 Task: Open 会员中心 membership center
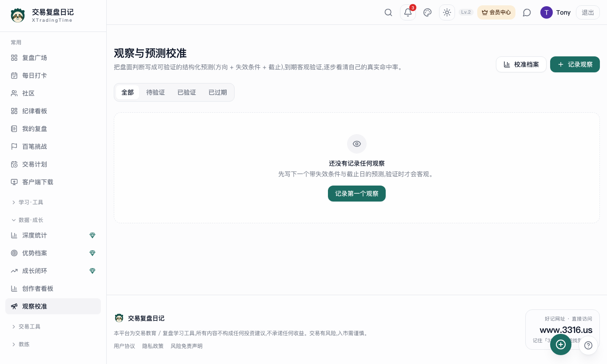pos(496,12)
